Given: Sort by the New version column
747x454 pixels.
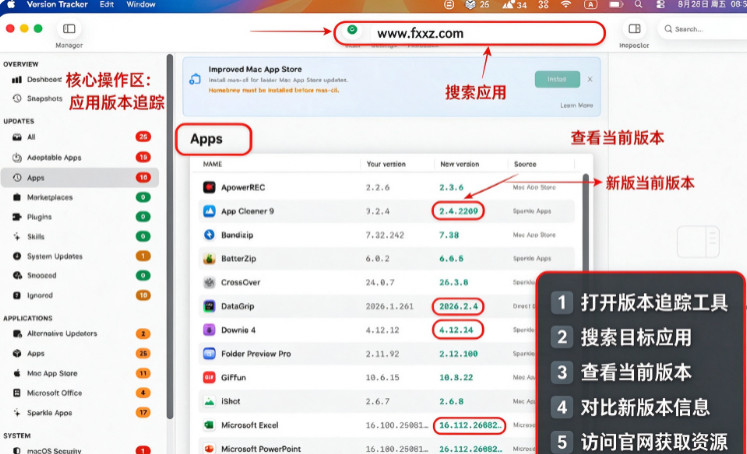Looking at the screenshot, I should click(x=460, y=164).
